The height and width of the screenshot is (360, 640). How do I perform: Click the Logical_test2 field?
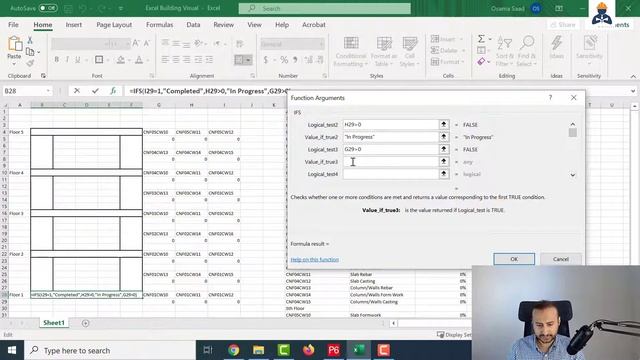point(391,124)
